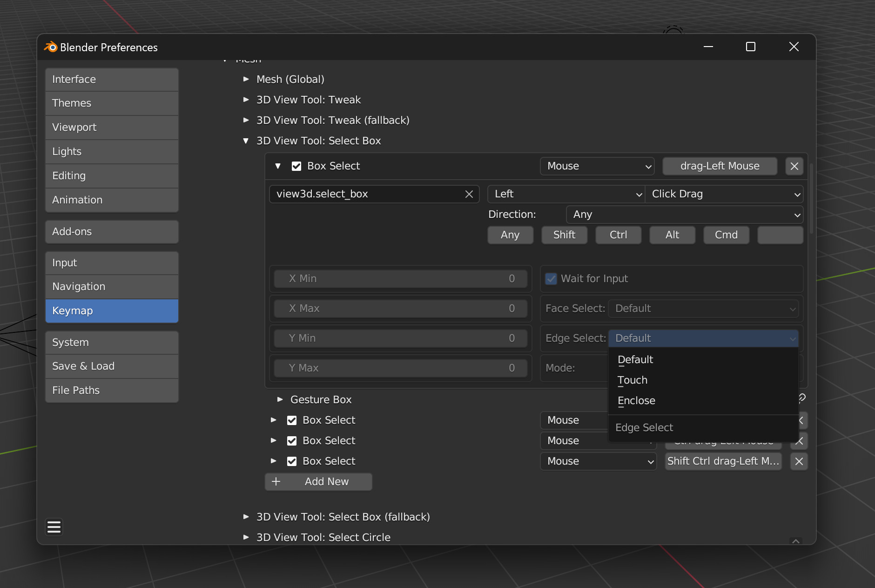Remove the Shift Ctrl drag-Left Mouse entry
Screen dimensions: 875x588
799,461
